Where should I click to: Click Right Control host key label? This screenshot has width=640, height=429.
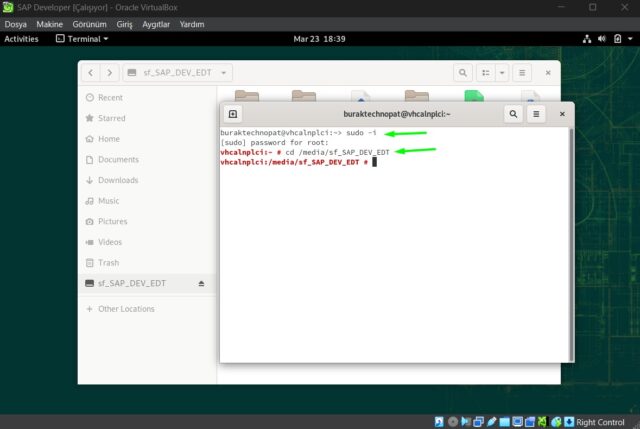(x=600, y=422)
